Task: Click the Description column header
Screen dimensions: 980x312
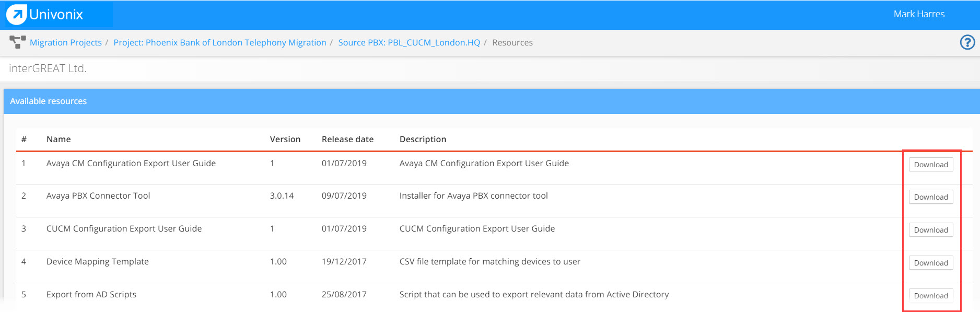Action: 423,139
